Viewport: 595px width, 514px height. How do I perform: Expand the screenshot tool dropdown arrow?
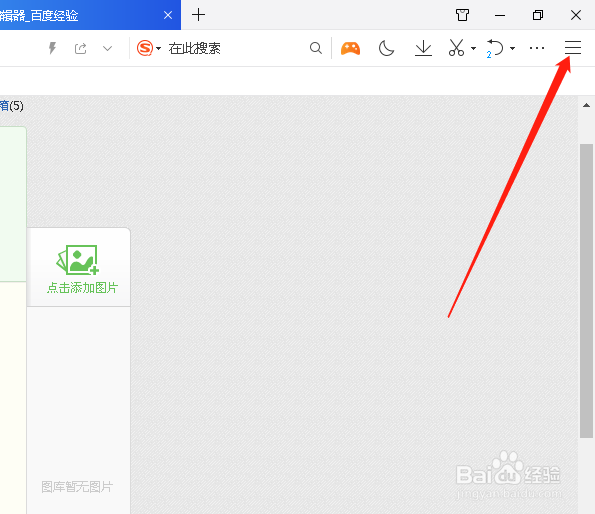[473, 48]
